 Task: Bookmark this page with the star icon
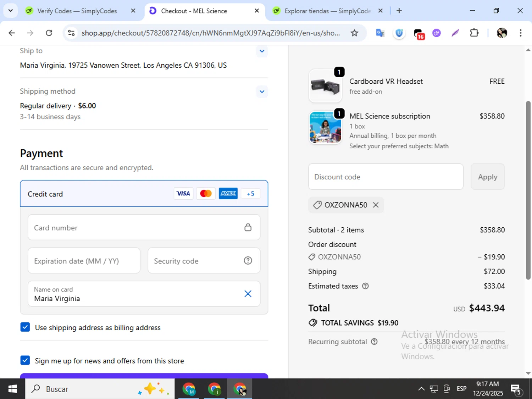[x=354, y=33]
